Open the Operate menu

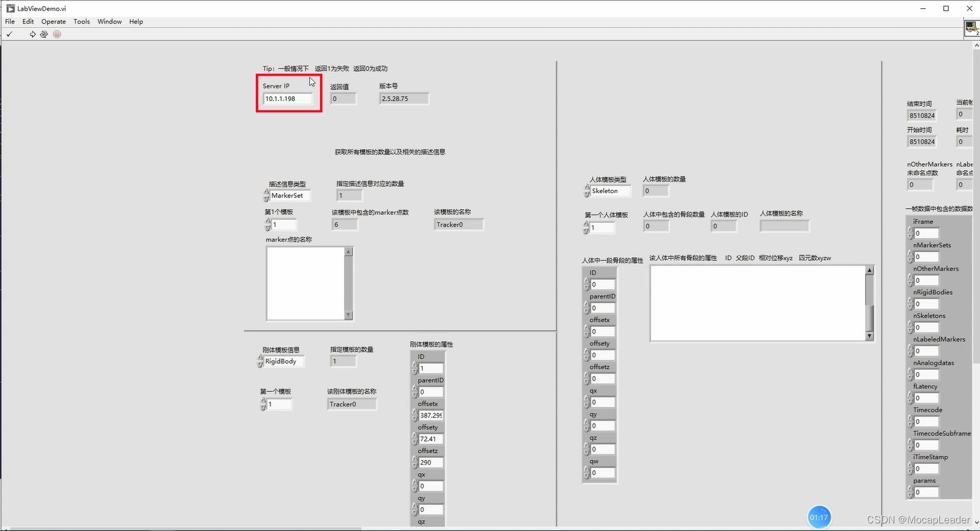pyautogui.click(x=53, y=21)
